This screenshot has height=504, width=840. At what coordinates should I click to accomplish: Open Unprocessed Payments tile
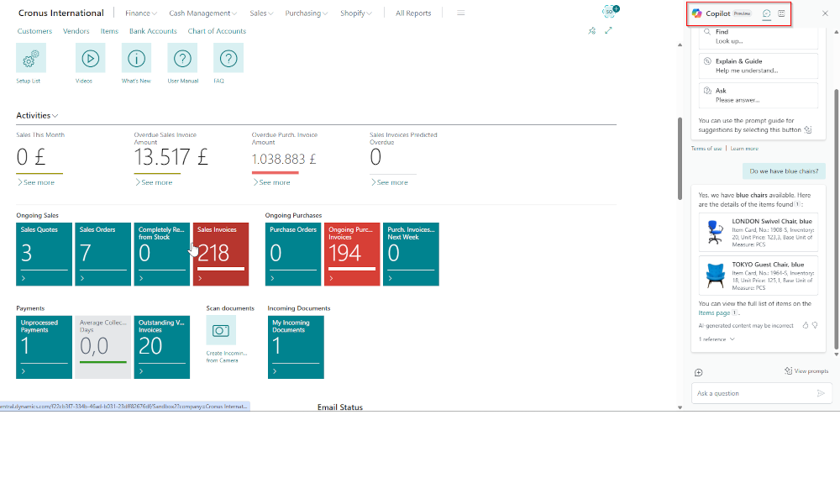coord(44,347)
